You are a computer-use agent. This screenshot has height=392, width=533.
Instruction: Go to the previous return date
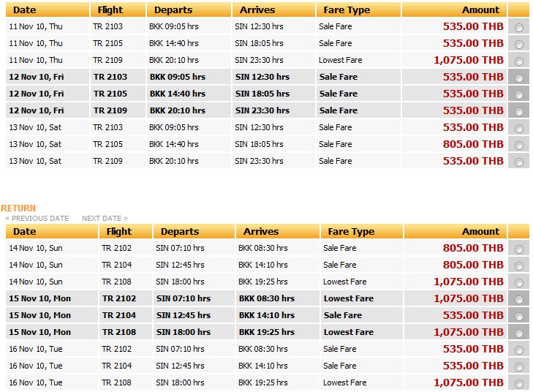pyautogui.click(x=37, y=218)
